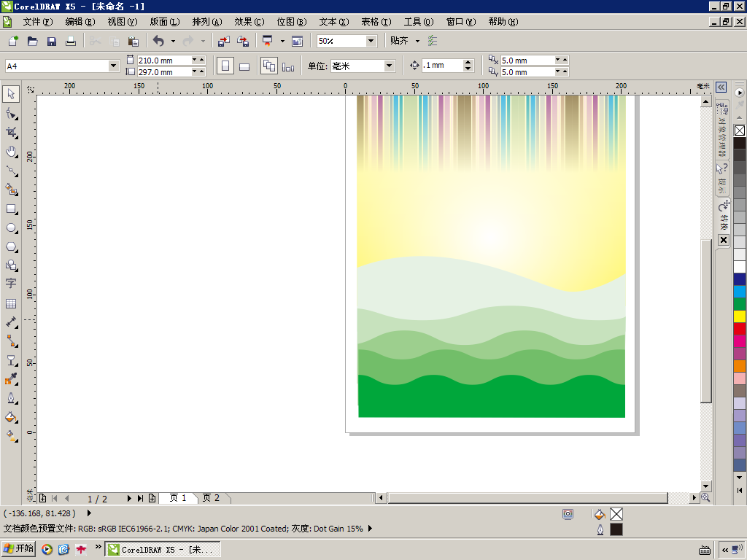Undo the last action
The height and width of the screenshot is (560, 747).
[x=158, y=41]
